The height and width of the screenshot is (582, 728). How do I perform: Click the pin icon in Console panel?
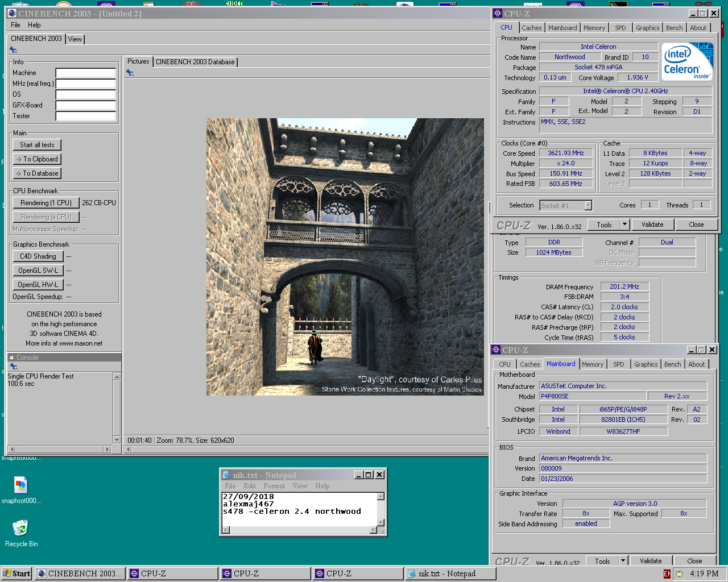click(14, 367)
